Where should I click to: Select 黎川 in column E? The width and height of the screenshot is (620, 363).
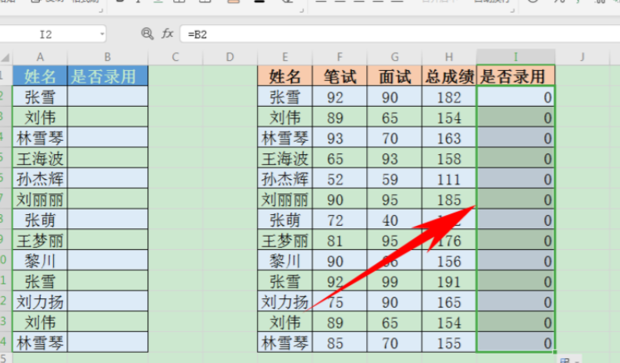tap(285, 261)
